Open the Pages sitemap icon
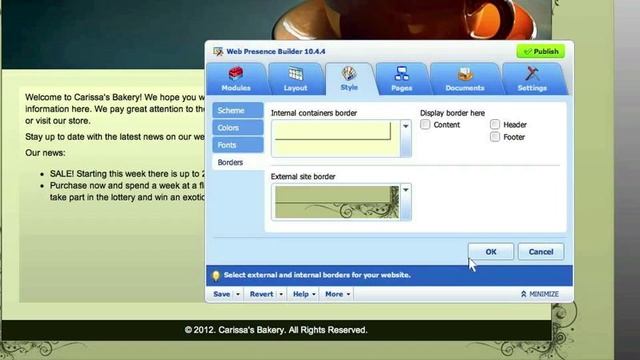 click(402, 74)
